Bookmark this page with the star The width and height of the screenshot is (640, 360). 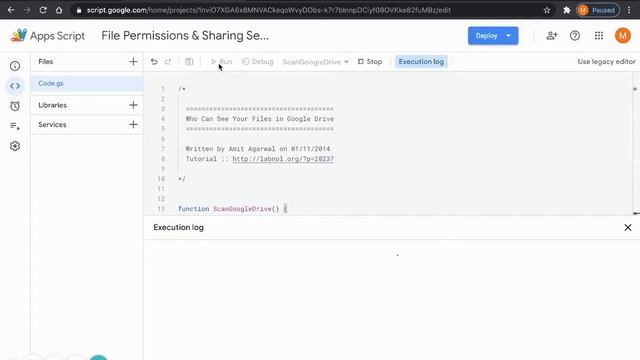(x=547, y=10)
